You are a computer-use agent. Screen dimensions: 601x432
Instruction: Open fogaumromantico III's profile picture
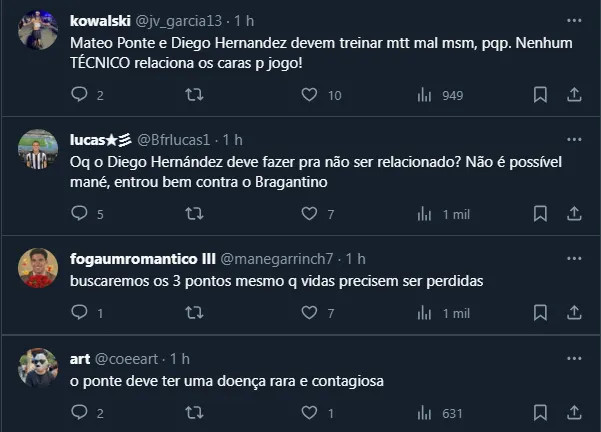(38, 267)
